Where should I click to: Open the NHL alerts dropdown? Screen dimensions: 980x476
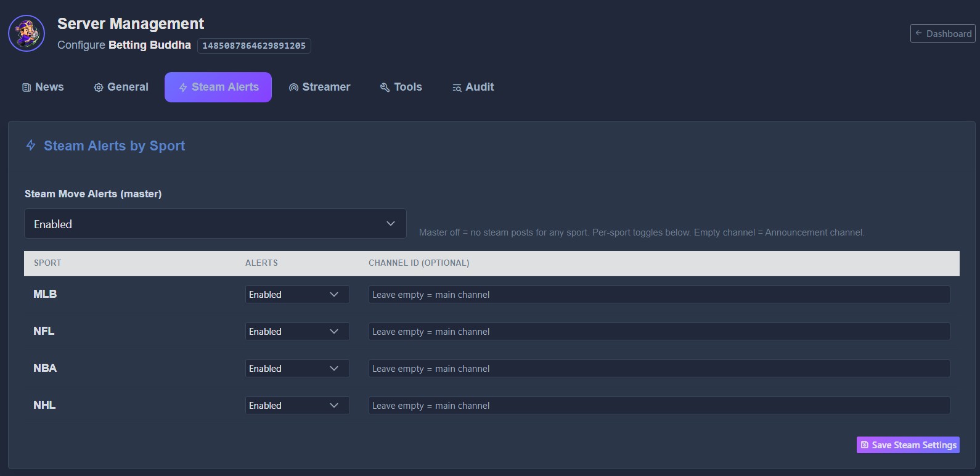coord(297,405)
